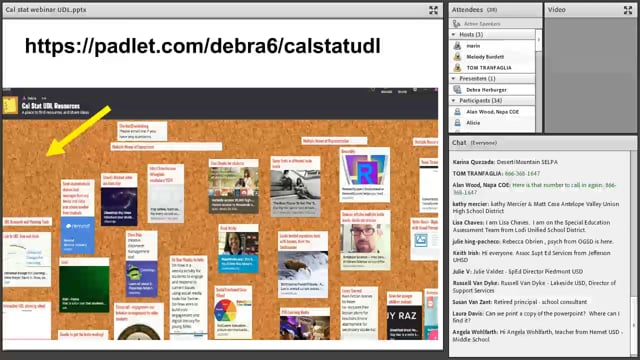Click the padlet sticky note logo icon
Screen dimensions: 640x360
(11, 105)
